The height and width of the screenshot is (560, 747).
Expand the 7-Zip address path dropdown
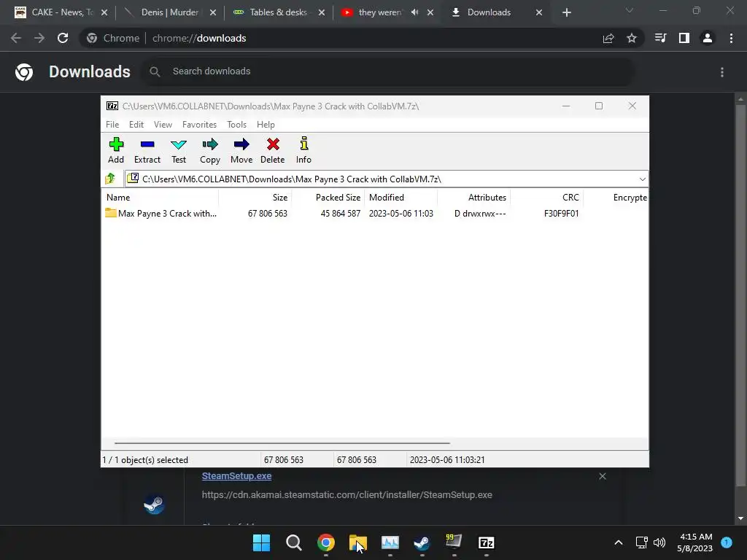pyautogui.click(x=642, y=179)
